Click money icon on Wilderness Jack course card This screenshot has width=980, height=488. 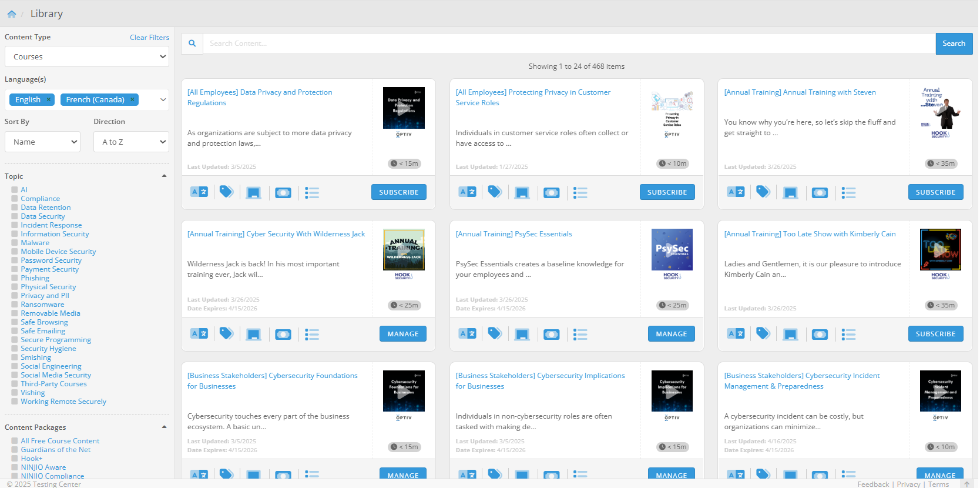[x=283, y=335]
